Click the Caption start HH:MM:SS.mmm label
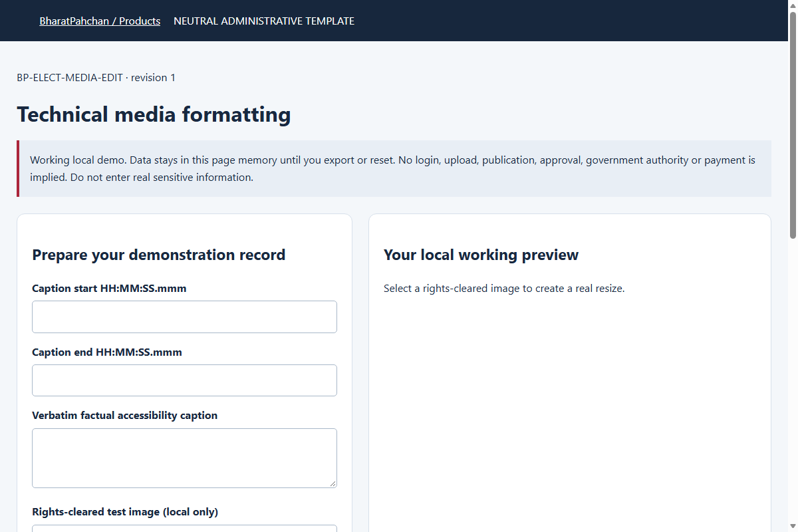This screenshot has height=532, width=798. tap(109, 289)
